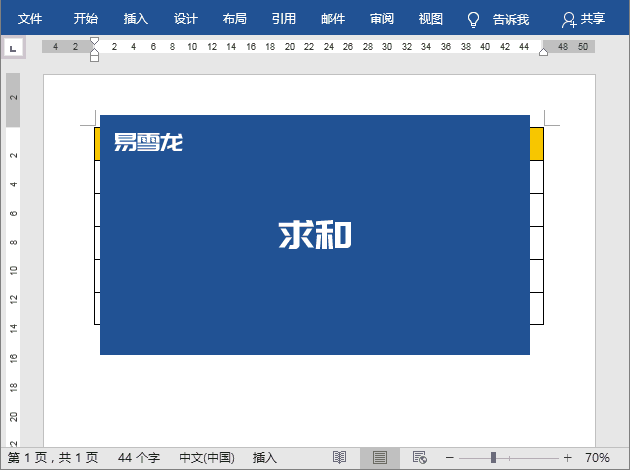The height and width of the screenshot is (470, 630).
Task: Open the 布局 ribbon tab
Action: pos(235,19)
